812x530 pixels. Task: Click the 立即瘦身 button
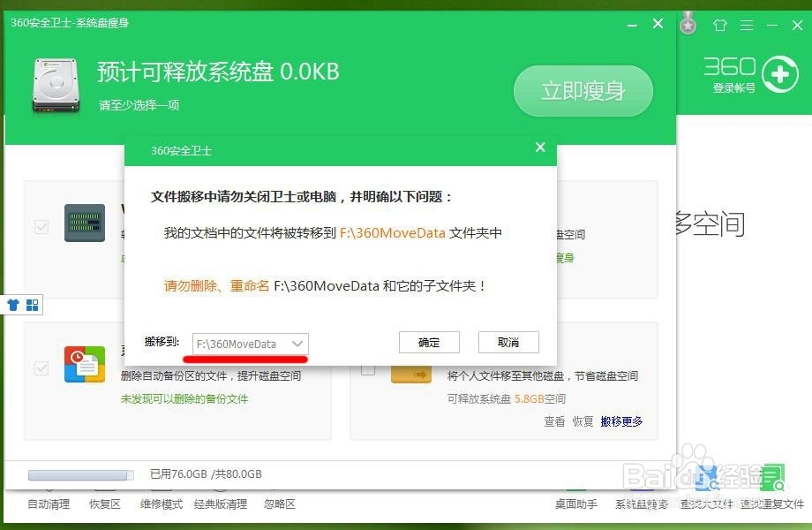[x=583, y=91]
